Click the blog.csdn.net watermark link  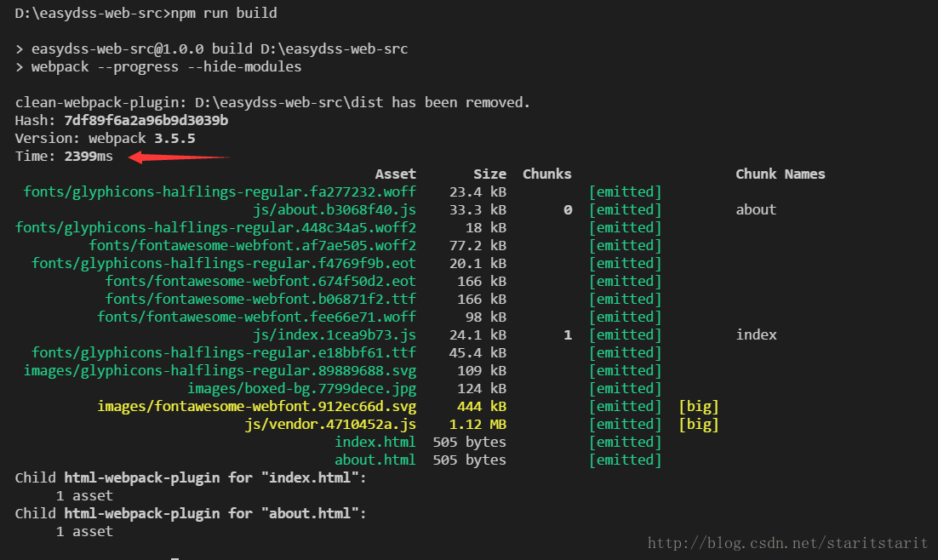point(787,543)
